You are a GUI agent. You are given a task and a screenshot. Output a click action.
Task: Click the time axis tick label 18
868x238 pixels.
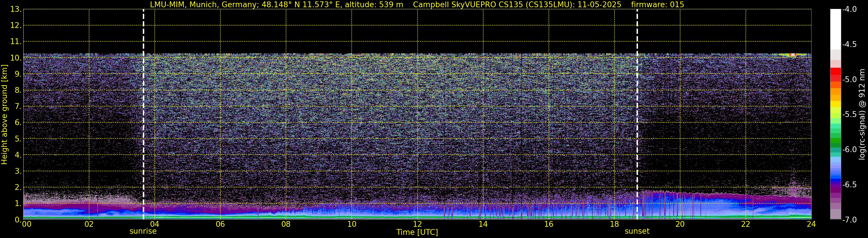(x=615, y=224)
